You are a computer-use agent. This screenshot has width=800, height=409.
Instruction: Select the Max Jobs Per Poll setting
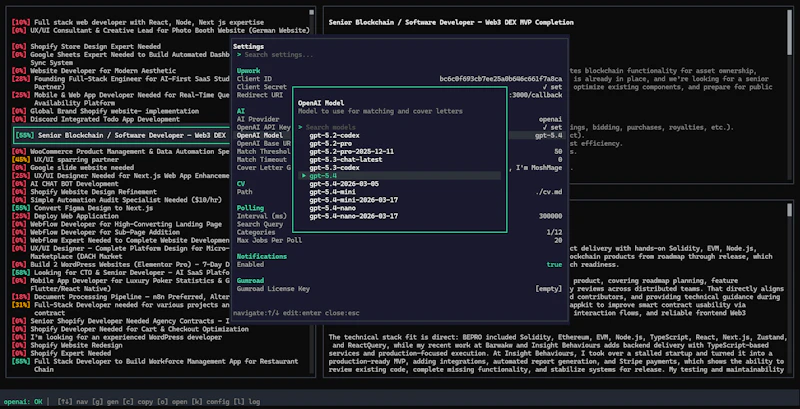click(x=399, y=240)
